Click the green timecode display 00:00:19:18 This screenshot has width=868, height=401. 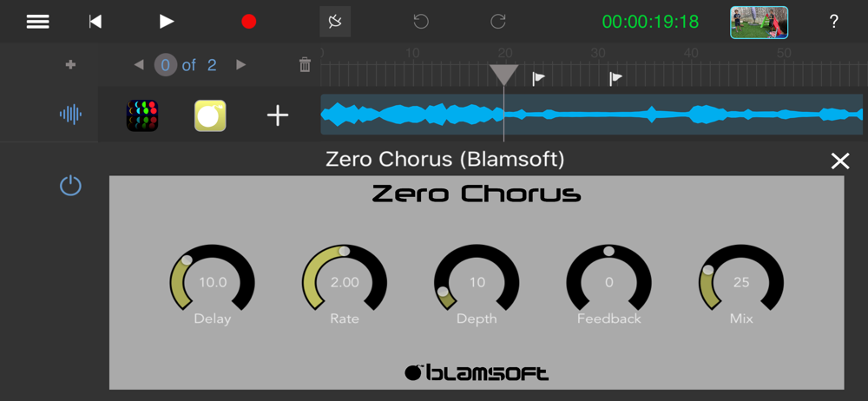650,22
